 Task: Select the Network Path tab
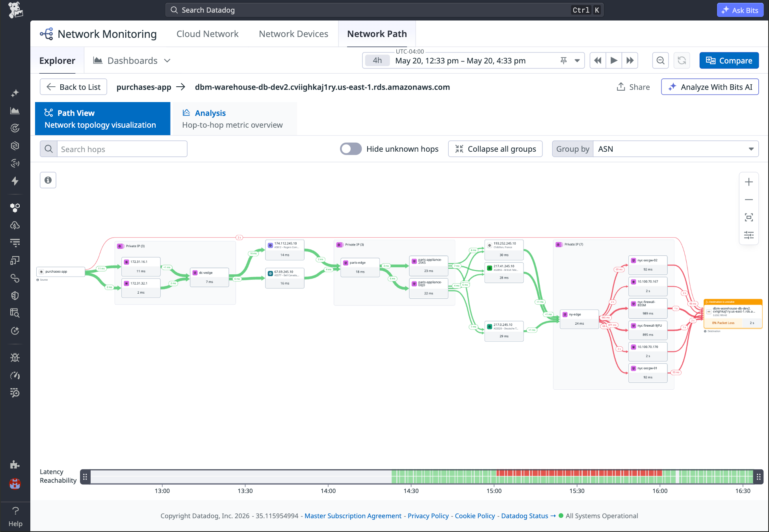pyautogui.click(x=377, y=34)
